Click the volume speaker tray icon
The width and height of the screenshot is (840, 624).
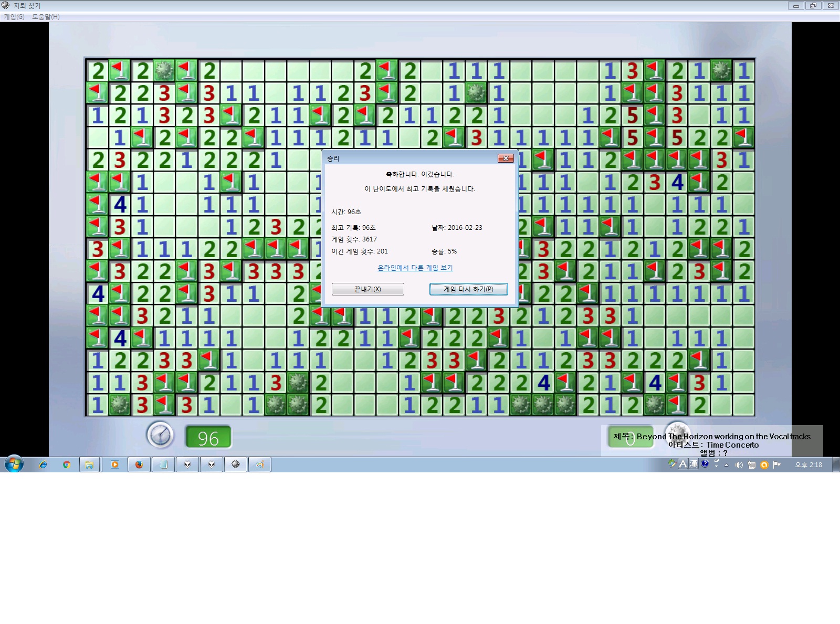tap(739, 465)
